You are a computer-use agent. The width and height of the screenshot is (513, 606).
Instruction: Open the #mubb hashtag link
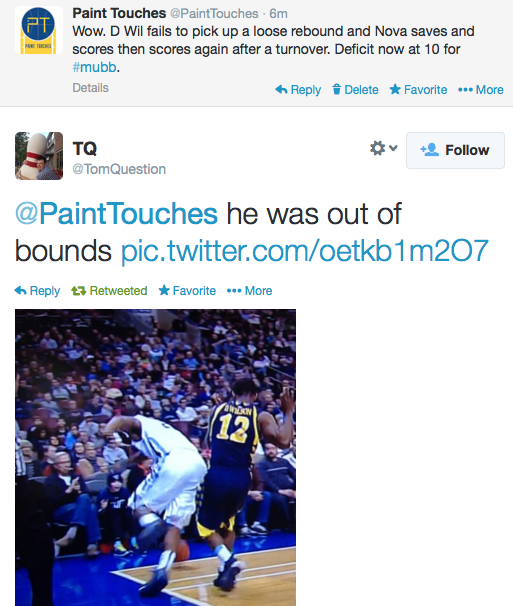tap(94, 67)
